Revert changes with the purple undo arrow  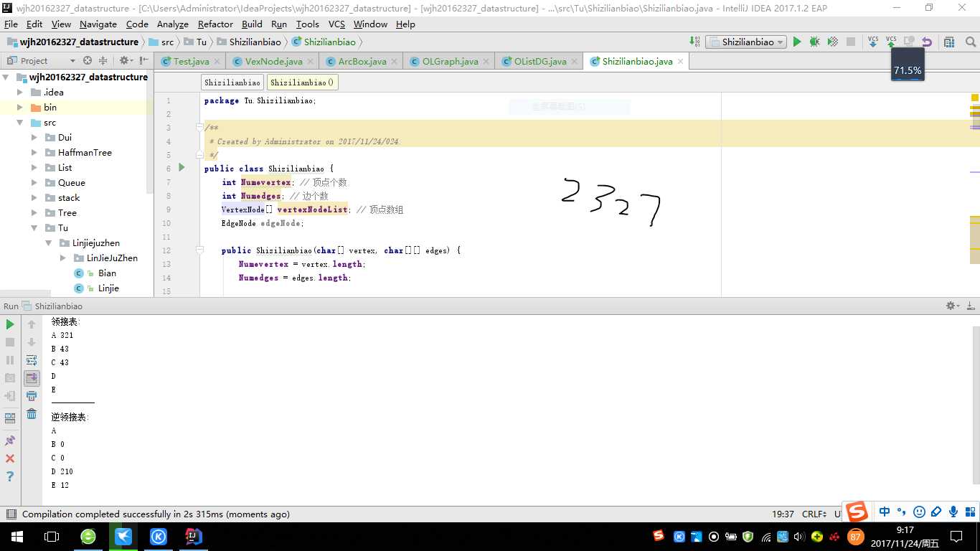tap(927, 42)
